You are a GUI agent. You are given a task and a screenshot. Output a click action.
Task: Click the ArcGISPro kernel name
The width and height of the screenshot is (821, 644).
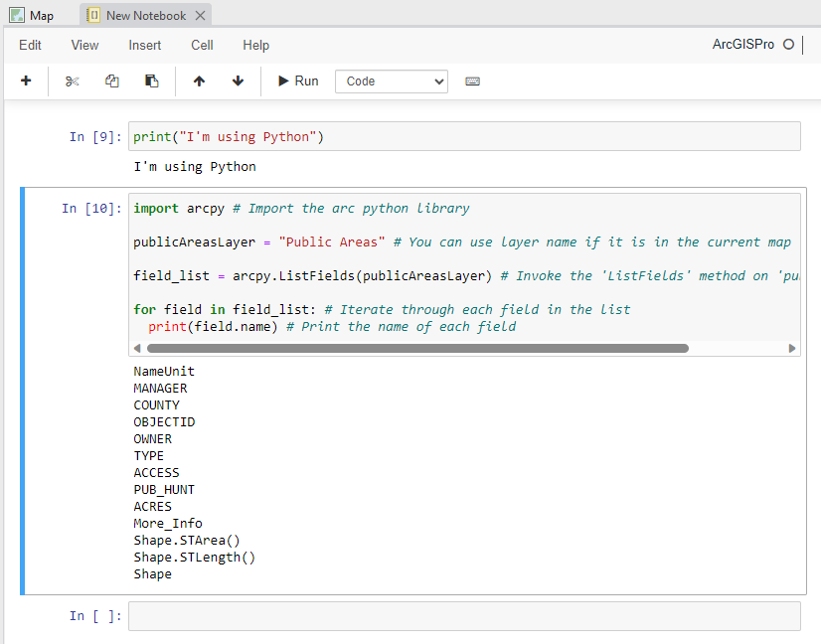743,45
